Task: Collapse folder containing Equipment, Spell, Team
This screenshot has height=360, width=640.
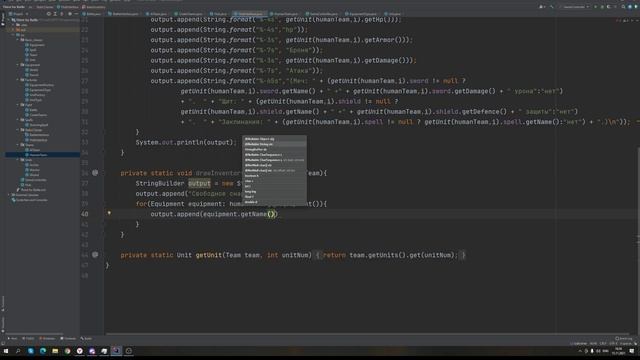Action: coord(18,40)
